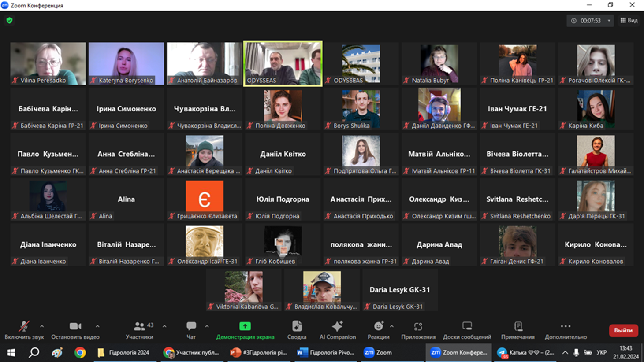Viewport: 644px width, 362px height.
Task: Click the red Выйти leave button
Action: (623, 330)
